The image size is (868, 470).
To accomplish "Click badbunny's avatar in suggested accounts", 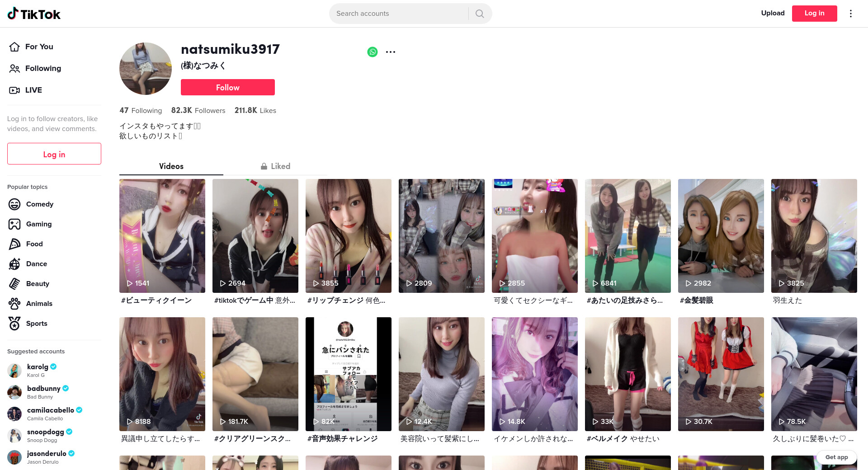I will pyautogui.click(x=14, y=392).
